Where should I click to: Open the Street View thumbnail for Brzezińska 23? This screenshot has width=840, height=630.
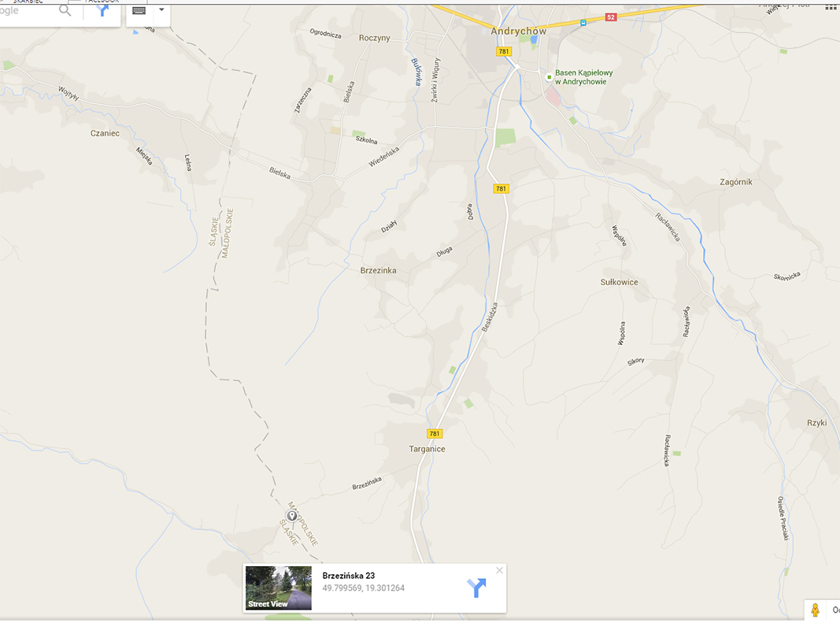tap(278, 587)
